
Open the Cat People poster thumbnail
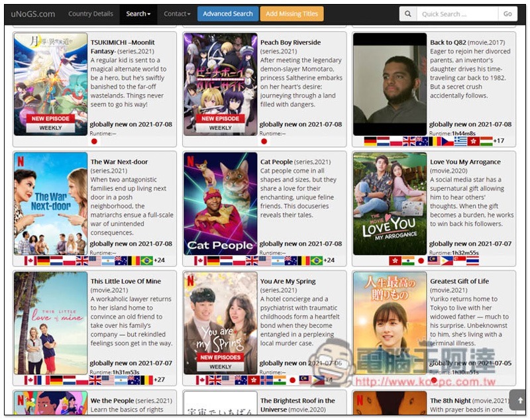tap(221, 203)
